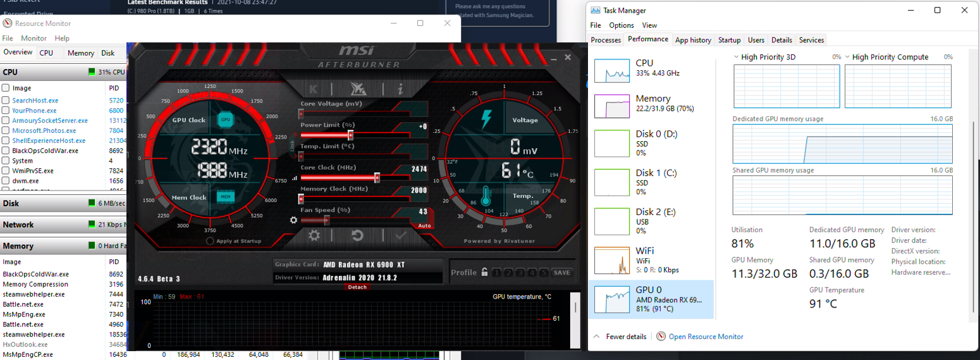Click the thermometer temperature icon
This screenshot has height=360, width=980.
point(486,196)
